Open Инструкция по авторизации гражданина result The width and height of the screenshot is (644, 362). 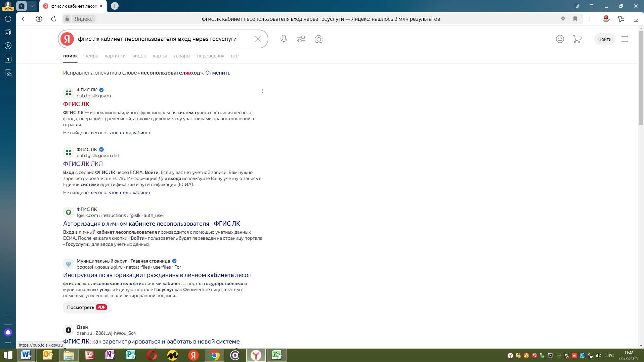point(157,275)
